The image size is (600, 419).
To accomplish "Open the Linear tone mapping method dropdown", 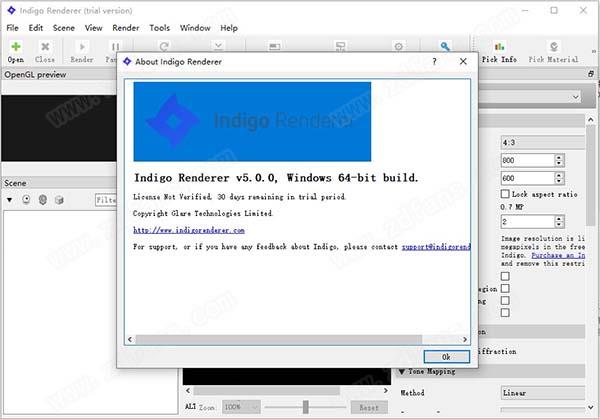I will pos(543,393).
